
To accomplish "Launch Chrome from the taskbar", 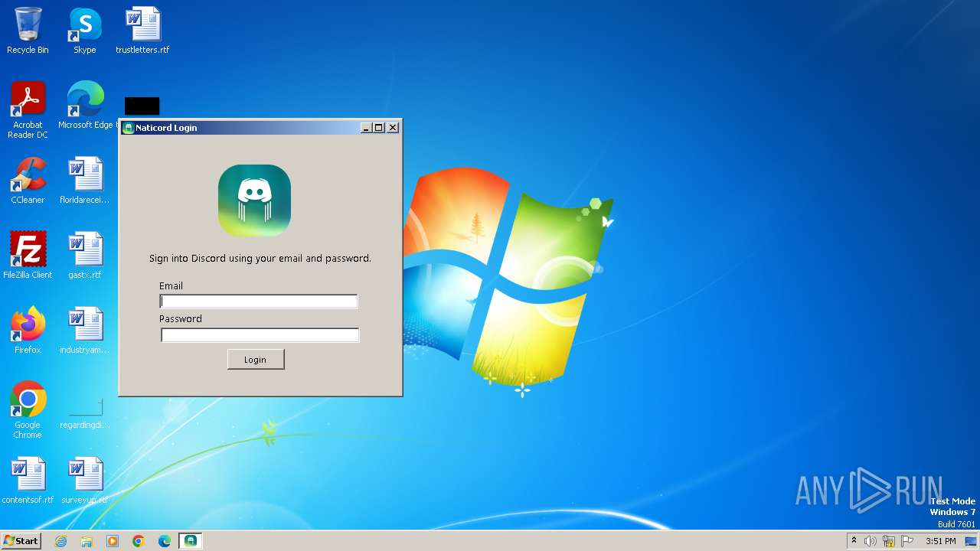I will [x=139, y=541].
